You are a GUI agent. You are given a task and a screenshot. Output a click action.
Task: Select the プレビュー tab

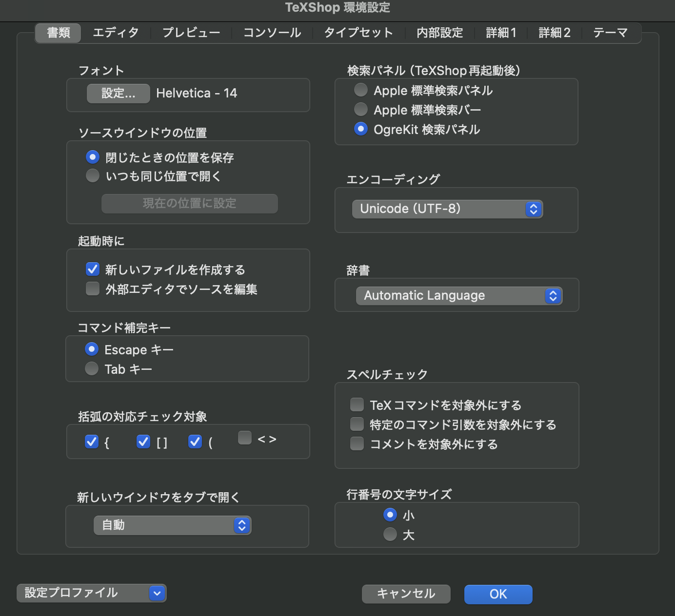click(x=191, y=33)
